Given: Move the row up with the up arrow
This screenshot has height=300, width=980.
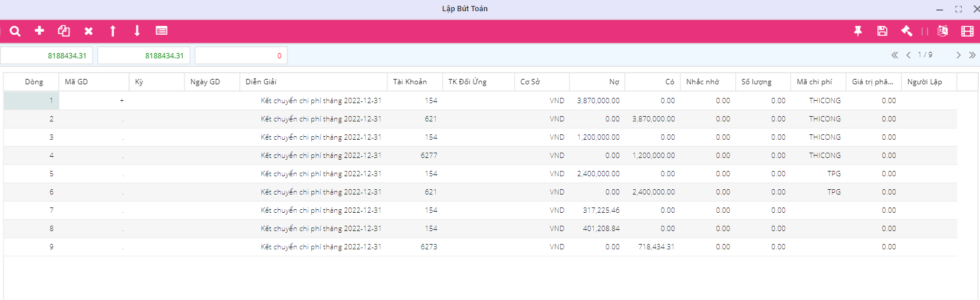Looking at the screenshot, I should [x=113, y=31].
